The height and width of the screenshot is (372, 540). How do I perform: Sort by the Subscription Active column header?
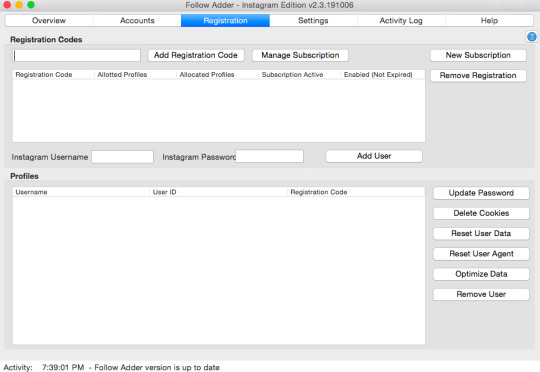click(x=300, y=75)
